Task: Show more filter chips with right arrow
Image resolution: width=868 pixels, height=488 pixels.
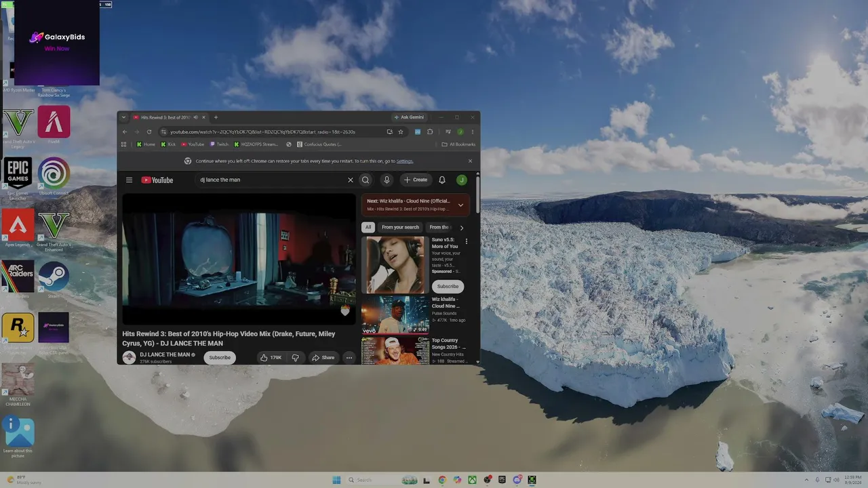Action: point(462,228)
